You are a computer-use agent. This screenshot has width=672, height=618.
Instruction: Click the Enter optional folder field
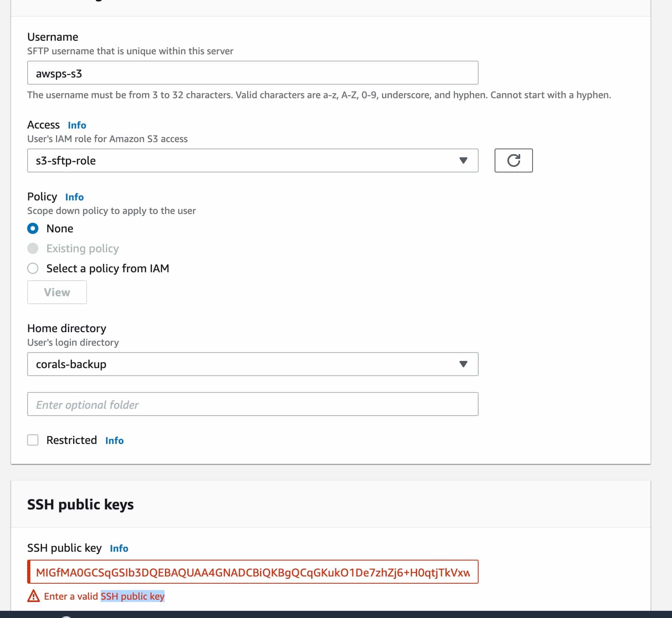click(x=252, y=404)
